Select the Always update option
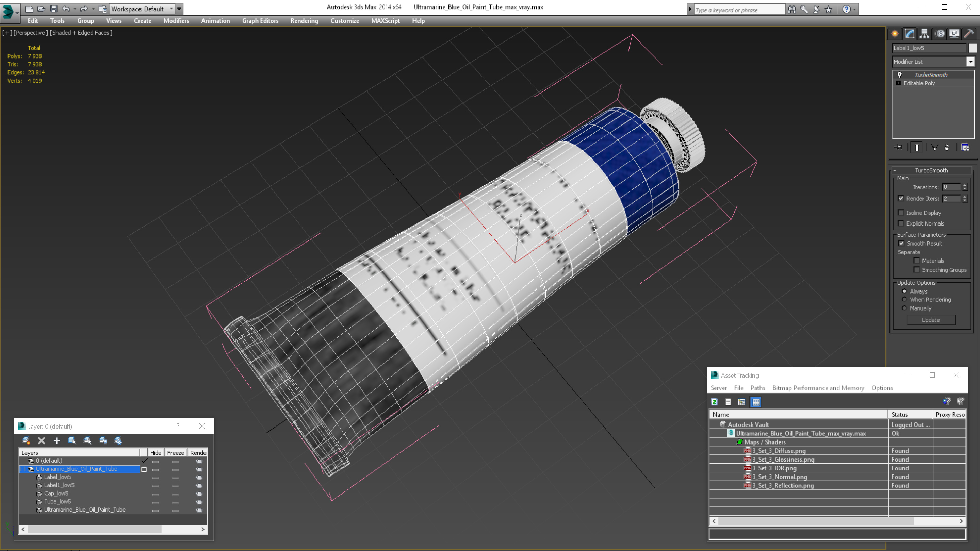 click(905, 291)
